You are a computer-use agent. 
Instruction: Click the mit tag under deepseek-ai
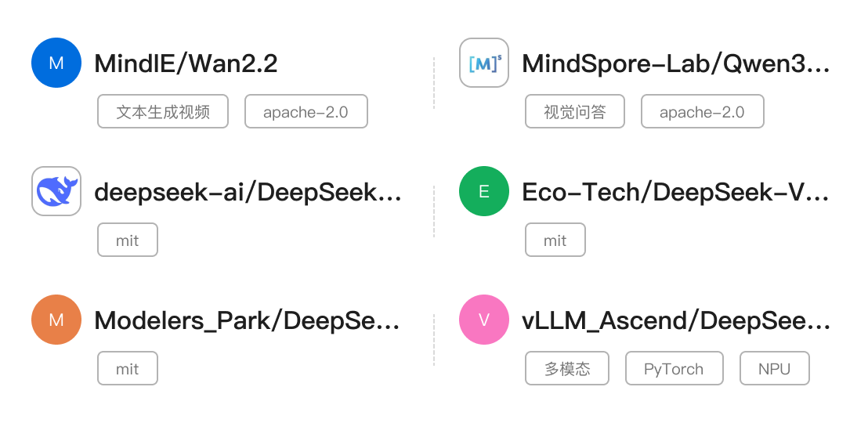128,240
